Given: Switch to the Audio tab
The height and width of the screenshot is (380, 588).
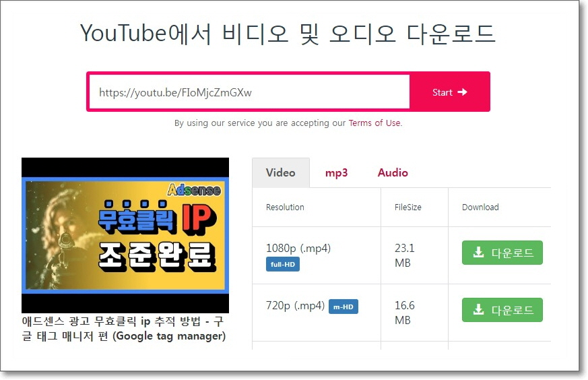Looking at the screenshot, I should 393,172.
